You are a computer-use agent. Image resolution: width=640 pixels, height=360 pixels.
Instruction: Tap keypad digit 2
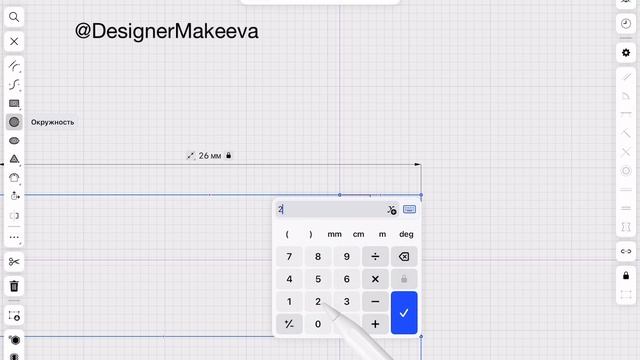click(x=318, y=302)
